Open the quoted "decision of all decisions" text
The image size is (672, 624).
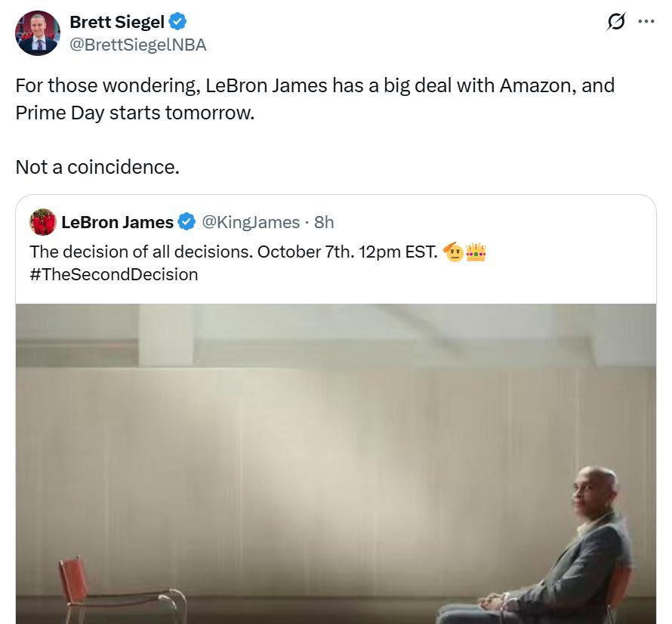233,252
